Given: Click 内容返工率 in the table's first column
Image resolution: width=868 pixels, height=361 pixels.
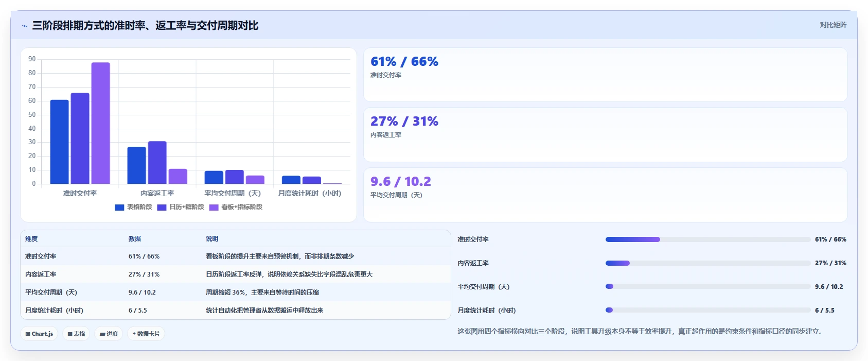Looking at the screenshot, I should 41,274.
